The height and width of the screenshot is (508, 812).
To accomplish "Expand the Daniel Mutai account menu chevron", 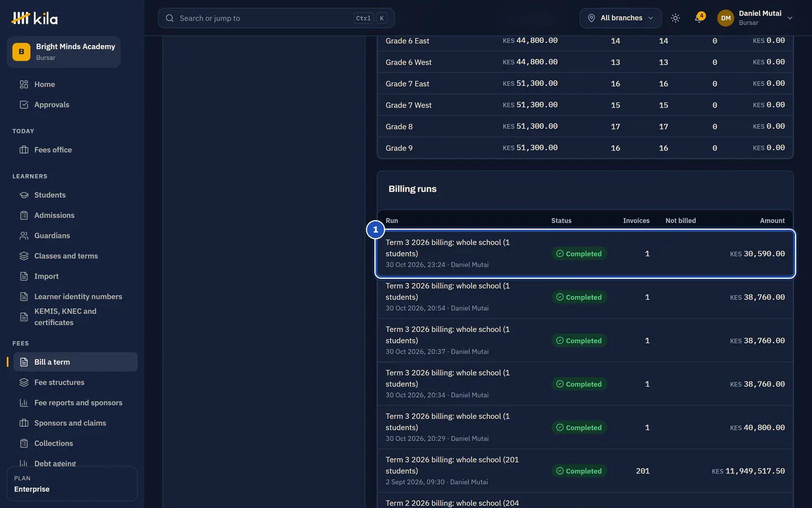I will [790, 18].
